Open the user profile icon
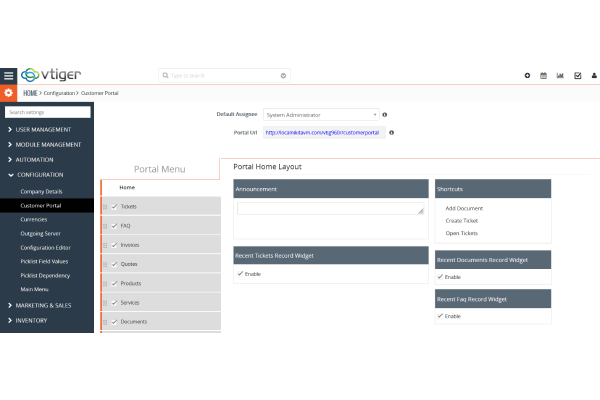The height and width of the screenshot is (400, 600). coord(593,75)
